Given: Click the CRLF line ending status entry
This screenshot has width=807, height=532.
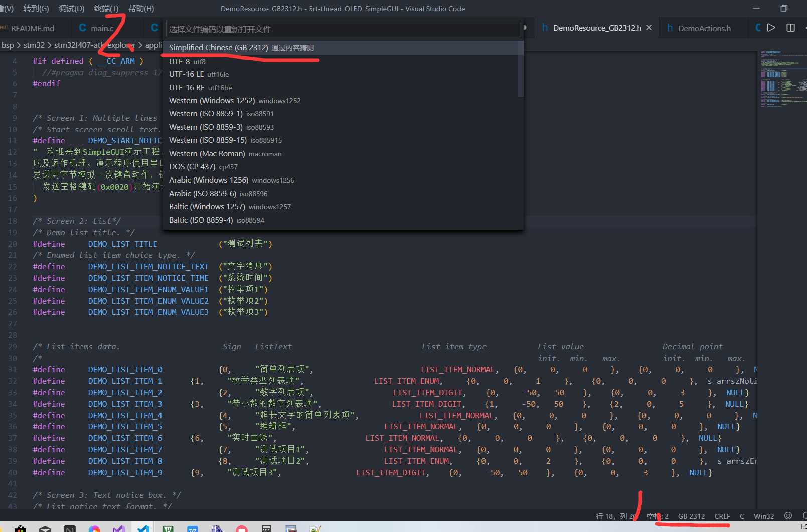Looking at the screenshot, I should tap(722, 516).
